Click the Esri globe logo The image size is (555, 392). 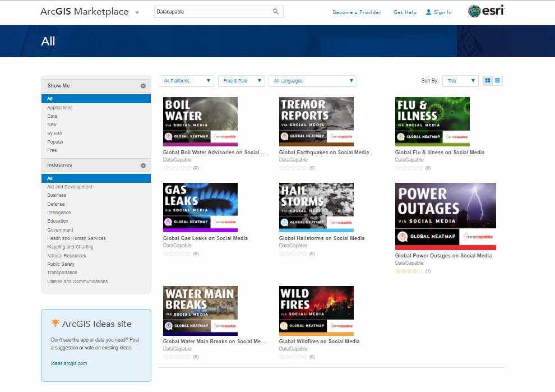point(474,11)
